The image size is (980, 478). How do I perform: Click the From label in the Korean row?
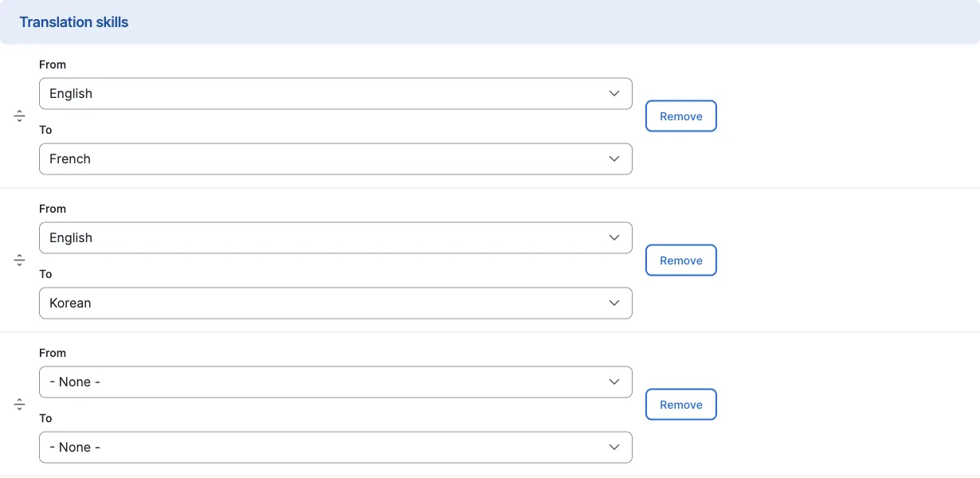[53, 209]
